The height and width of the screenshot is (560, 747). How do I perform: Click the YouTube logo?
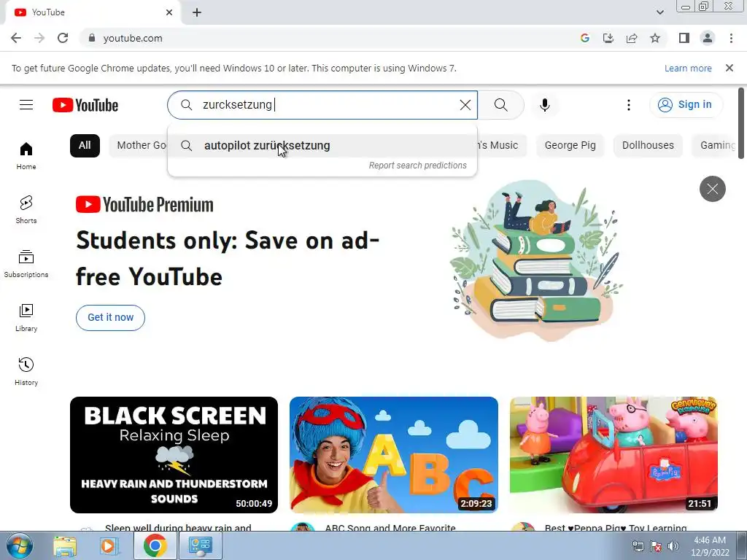point(85,105)
